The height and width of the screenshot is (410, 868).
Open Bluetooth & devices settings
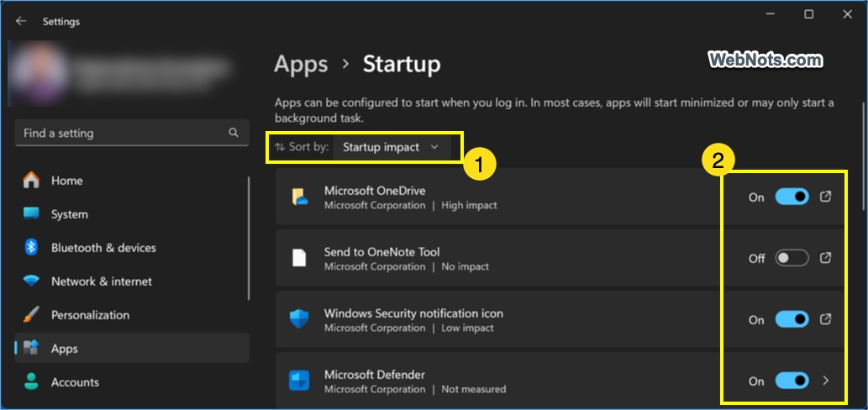132,248
